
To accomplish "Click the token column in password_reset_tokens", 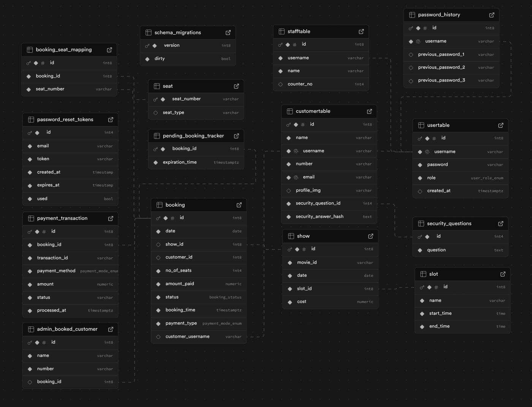I will 70,159.
